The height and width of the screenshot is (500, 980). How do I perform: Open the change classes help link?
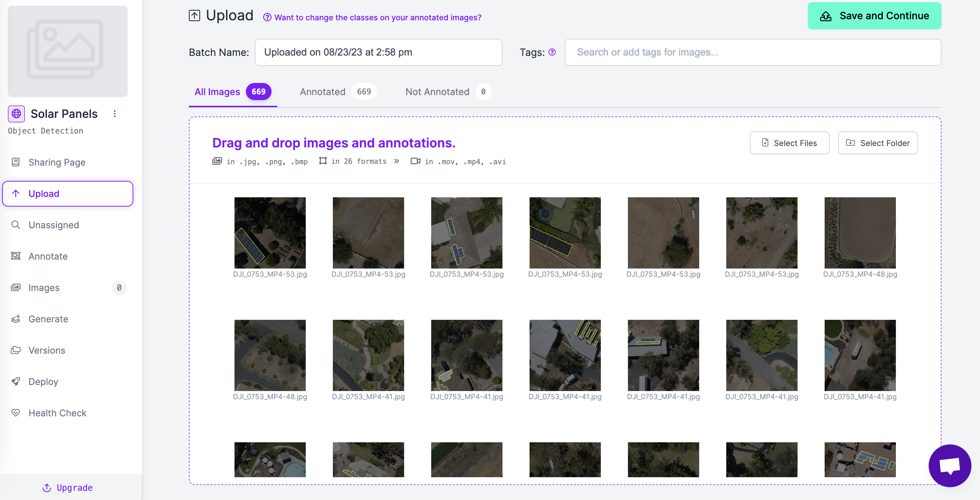coord(377,17)
